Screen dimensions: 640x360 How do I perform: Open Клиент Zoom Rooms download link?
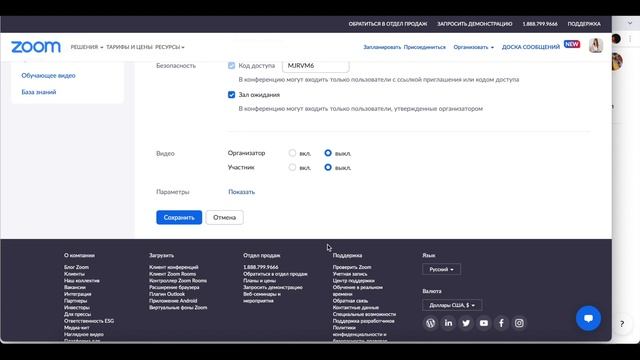(173, 274)
